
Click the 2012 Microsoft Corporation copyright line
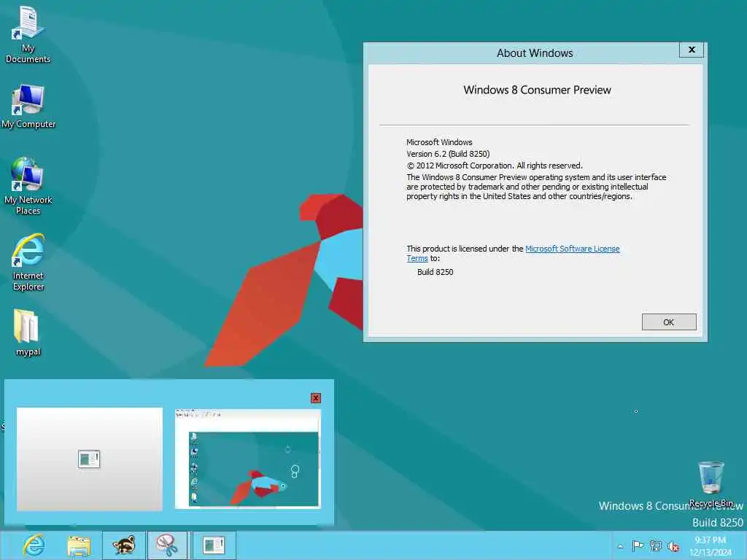click(x=495, y=166)
